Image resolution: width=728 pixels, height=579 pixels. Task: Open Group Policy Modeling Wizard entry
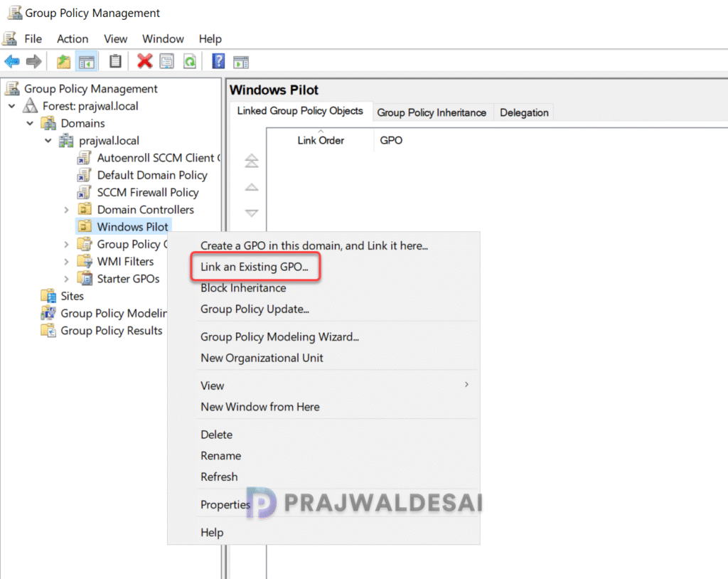pyautogui.click(x=280, y=336)
